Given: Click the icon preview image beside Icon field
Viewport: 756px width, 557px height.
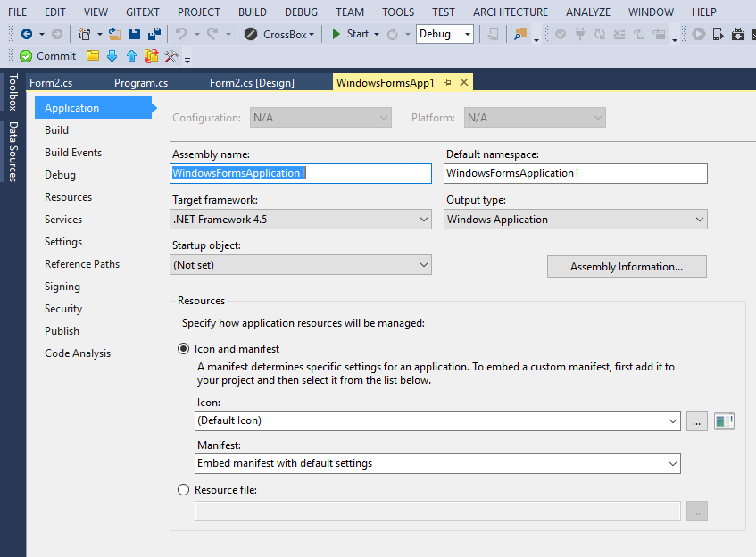Looking at the screenshot, I should (x=724, y=421).
